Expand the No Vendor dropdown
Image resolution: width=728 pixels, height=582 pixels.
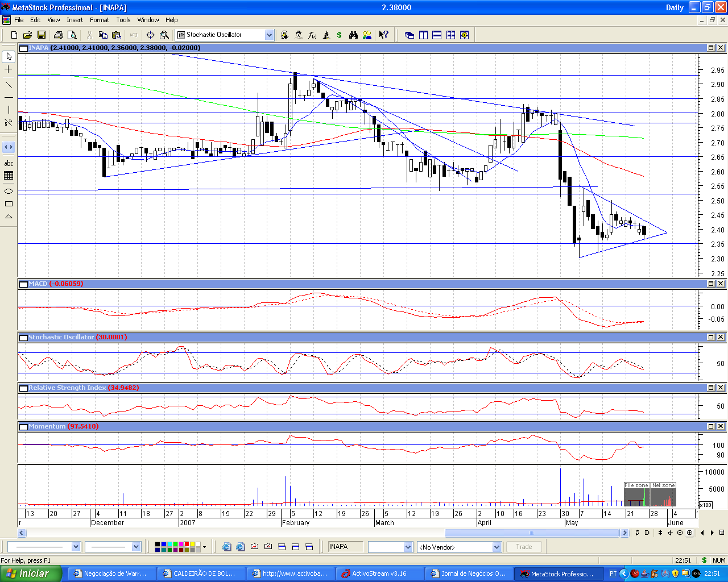tap(497, 547)
